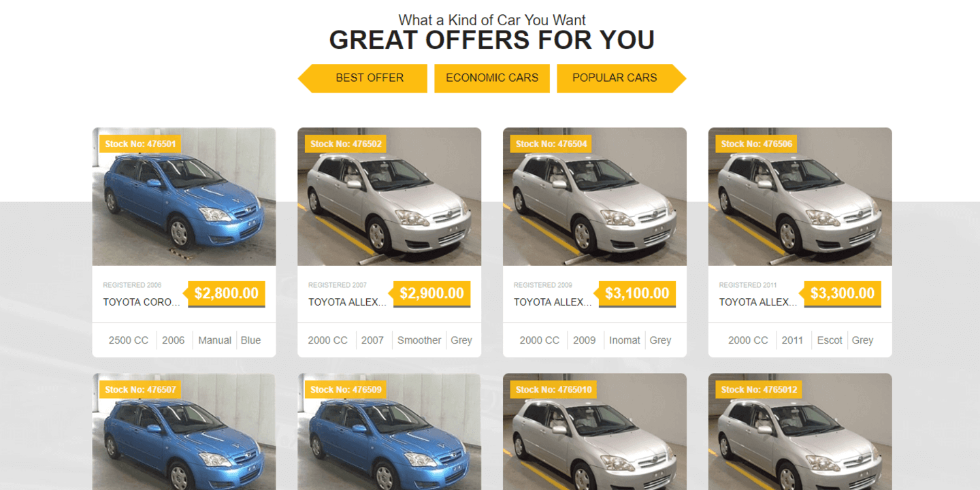Viewport: 980px width, 490px height.
Task: Click the $3,100.00 price tag
Action: point(636,294)
